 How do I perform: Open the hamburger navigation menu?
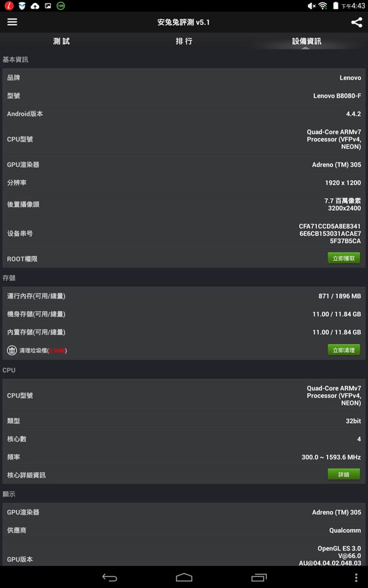point(12,22)
